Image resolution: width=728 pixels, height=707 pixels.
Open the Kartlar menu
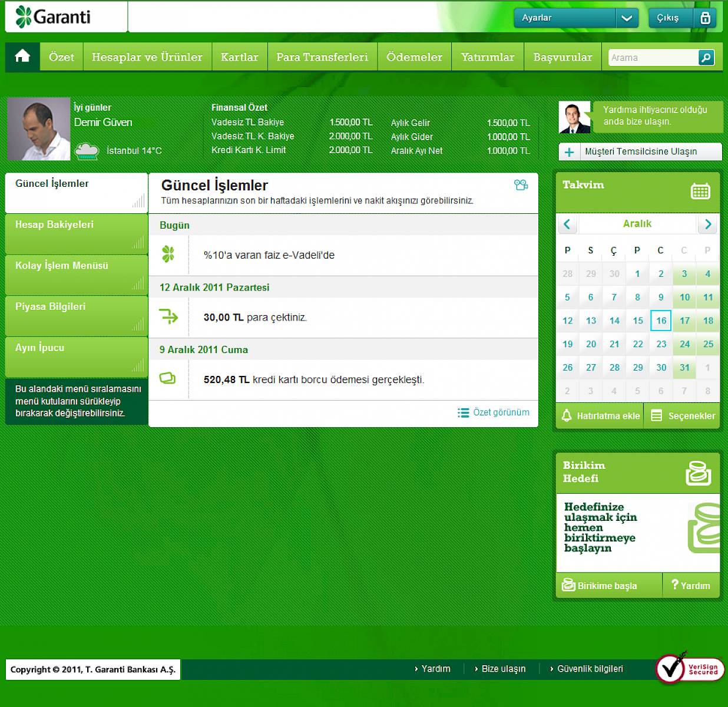(239, 57)
